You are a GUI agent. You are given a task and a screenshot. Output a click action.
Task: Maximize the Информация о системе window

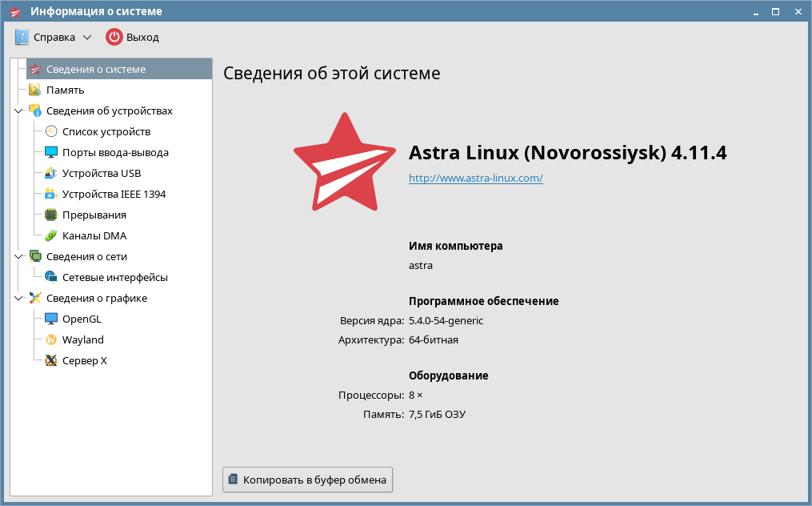[x=776, y=11]
